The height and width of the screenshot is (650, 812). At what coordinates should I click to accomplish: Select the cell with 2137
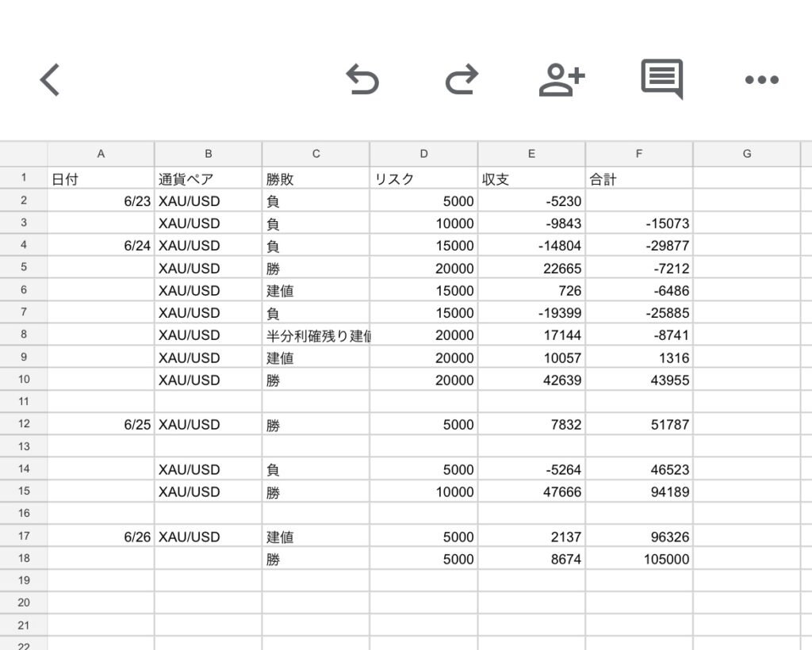531,537
